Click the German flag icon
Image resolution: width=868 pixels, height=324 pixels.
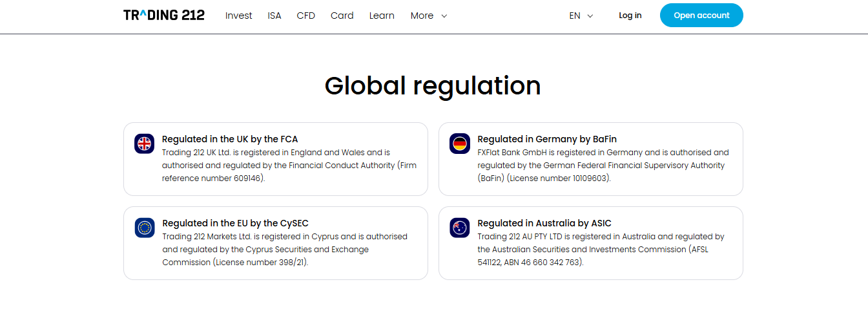[x=459, y=144]
